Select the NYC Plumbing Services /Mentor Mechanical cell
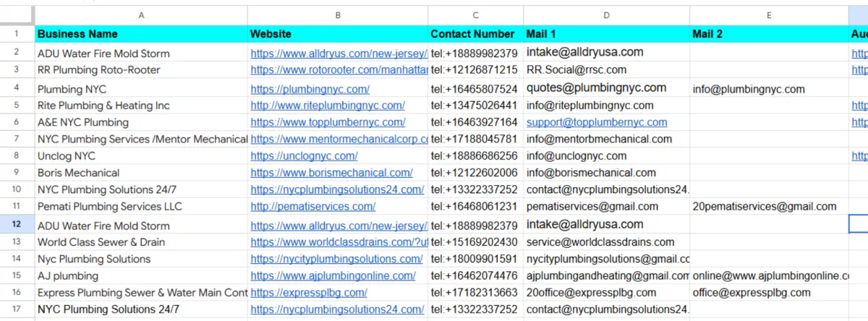 (x=140, y=139)
